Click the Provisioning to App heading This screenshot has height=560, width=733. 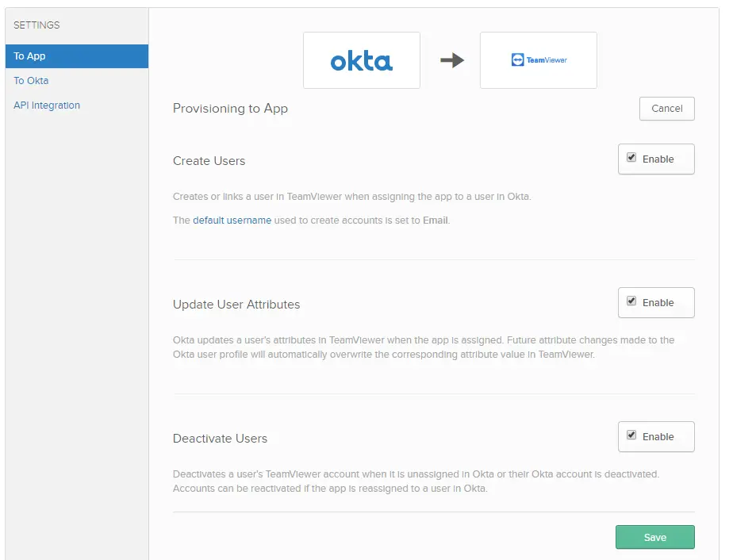click(x=231, y=109)
